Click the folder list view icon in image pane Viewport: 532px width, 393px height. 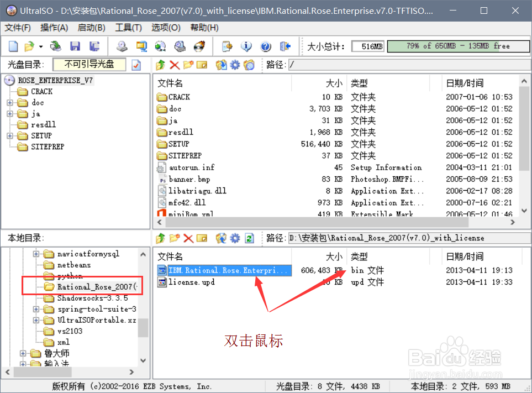[x=249, y=65]
